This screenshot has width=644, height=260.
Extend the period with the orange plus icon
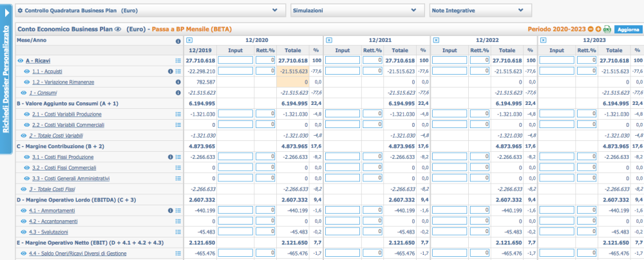pos(598,29)
